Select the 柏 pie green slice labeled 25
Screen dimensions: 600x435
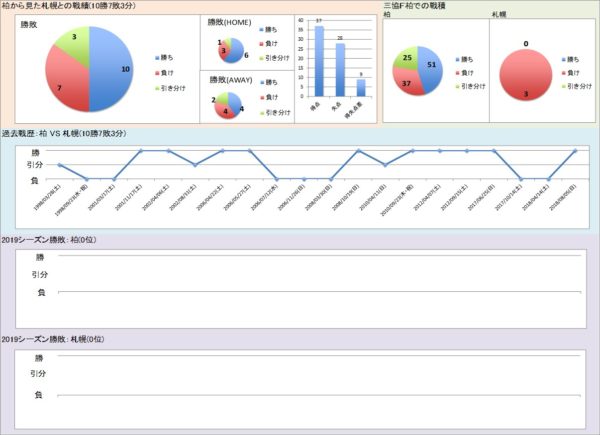coord(406,58)
